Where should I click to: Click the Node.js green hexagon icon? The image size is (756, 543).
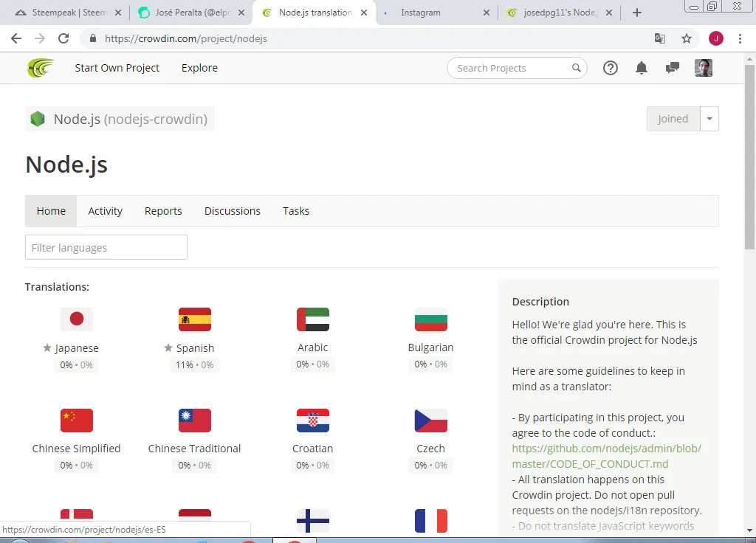point(38,119)
